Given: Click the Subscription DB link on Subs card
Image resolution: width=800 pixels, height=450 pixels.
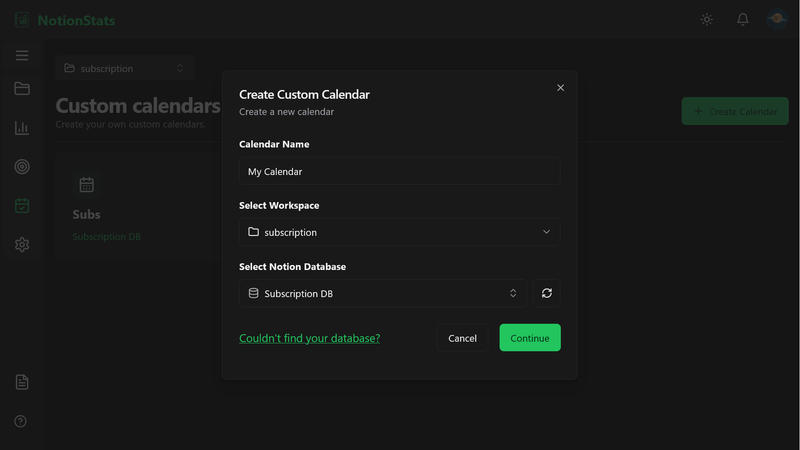Looking at the screenshot, I should pyautogui.click(x=106, y=237).
